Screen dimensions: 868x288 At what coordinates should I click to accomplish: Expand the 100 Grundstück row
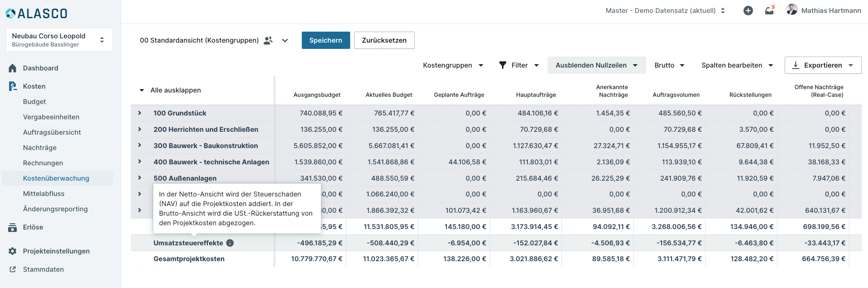[139, 113]
